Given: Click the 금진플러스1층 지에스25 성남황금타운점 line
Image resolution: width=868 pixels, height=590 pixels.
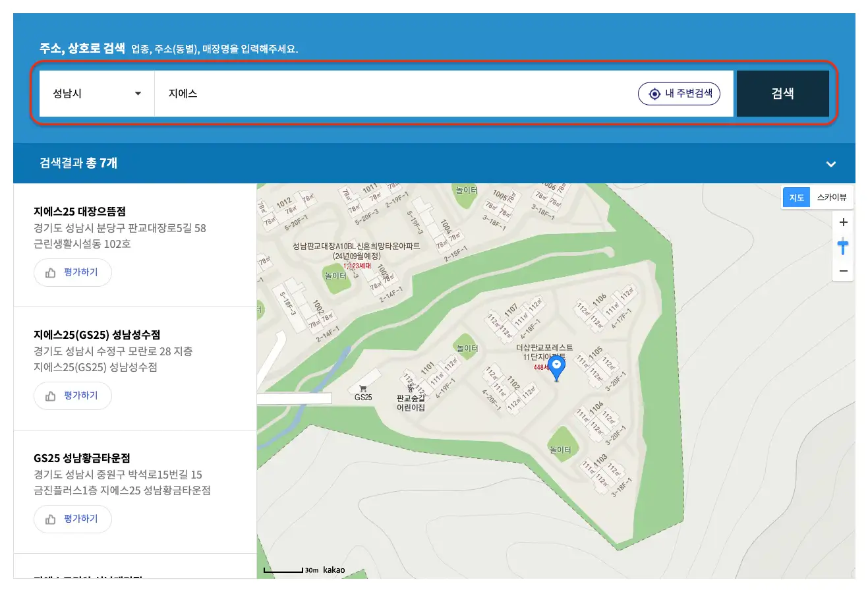Looking at the screenshot, I should (122, 491).
